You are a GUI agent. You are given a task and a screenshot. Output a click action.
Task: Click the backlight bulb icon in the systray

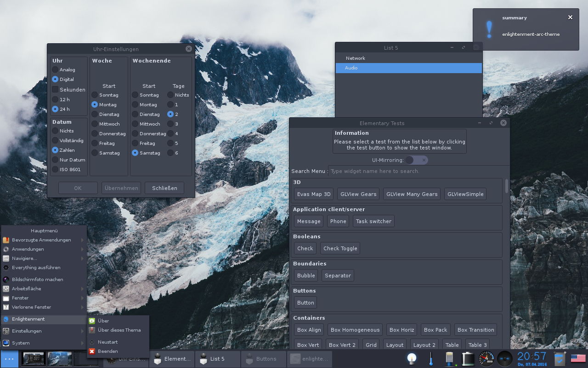[411, 358]
